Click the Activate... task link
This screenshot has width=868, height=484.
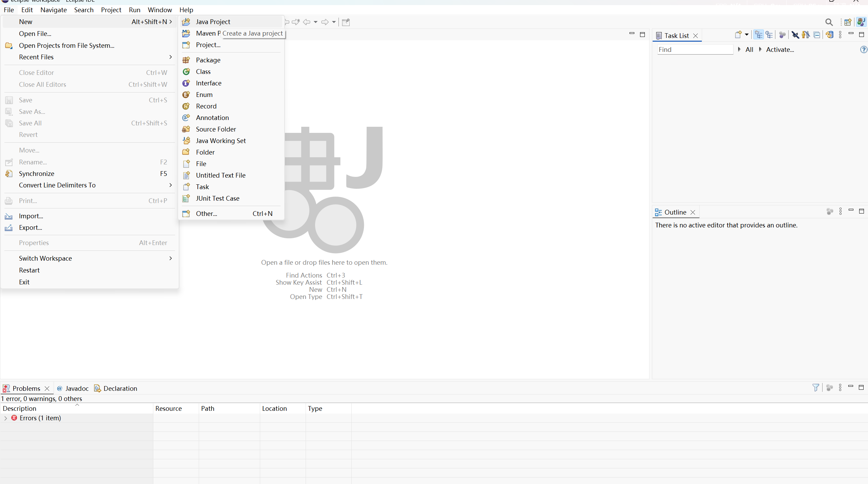pos(780,49)
